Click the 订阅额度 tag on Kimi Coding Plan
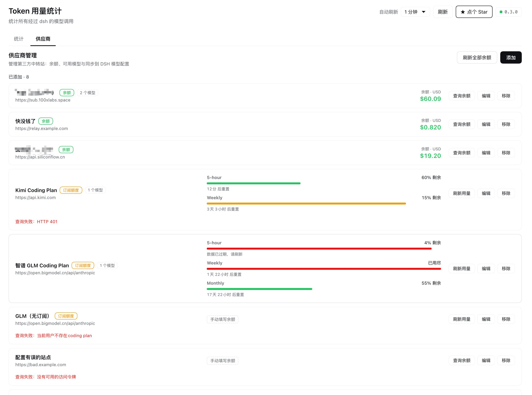 pos(71,190)
